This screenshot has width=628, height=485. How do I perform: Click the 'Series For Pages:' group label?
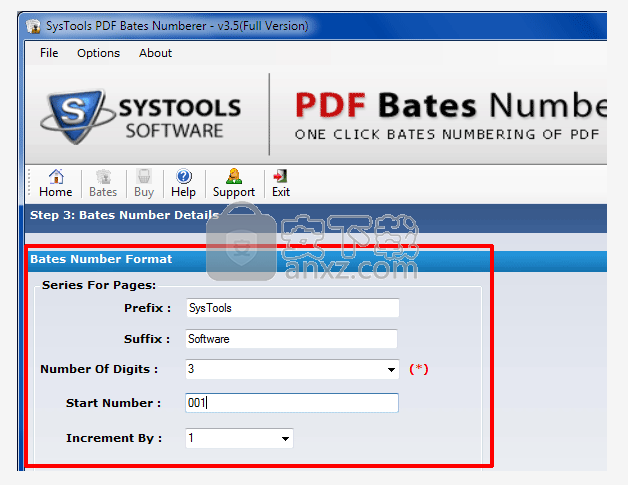pyautogui.click(x=99, y=285)
